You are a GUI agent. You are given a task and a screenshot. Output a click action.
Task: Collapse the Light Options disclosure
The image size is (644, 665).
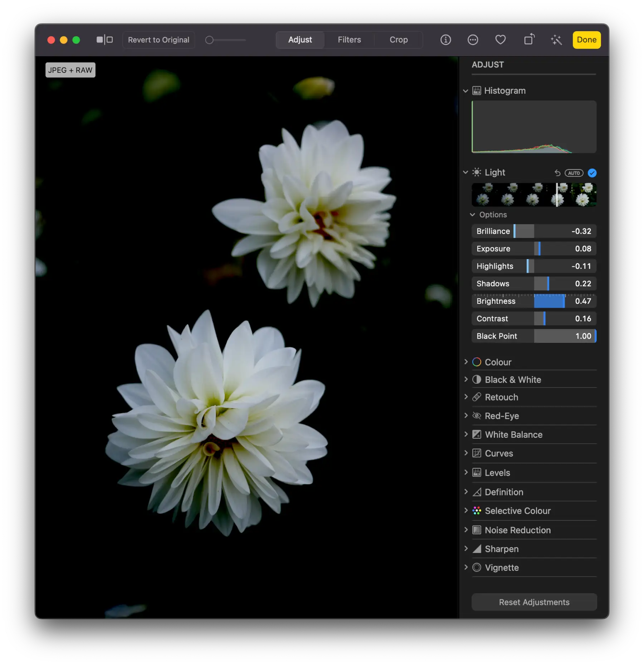click(472, 215)
